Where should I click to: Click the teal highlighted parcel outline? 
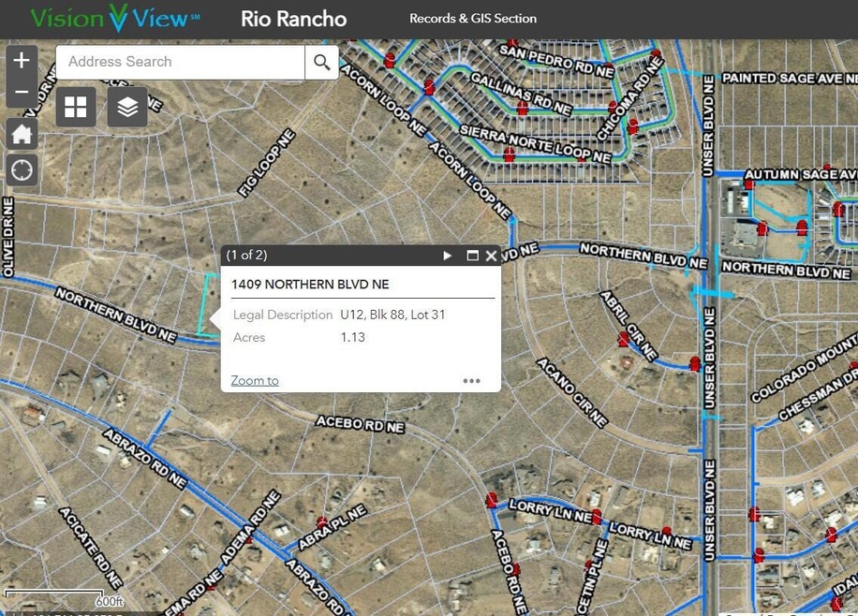pyautogui.click(x=208, y=304)
